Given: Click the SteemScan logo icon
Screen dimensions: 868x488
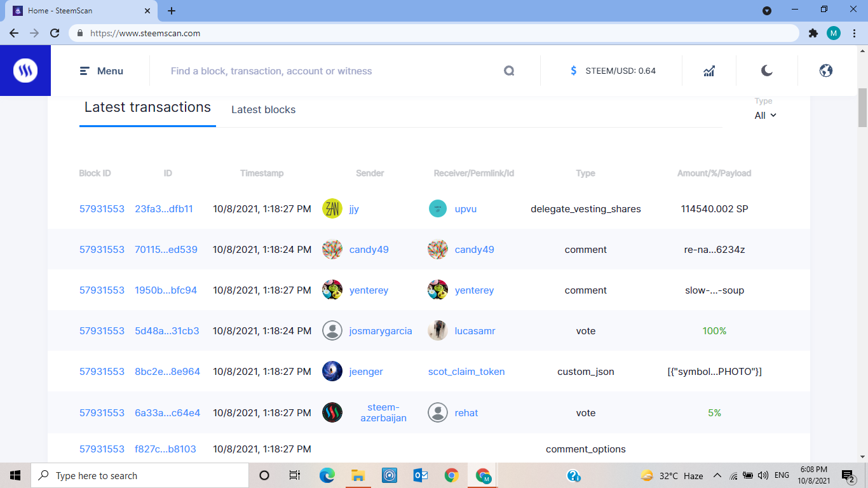Looking at the screenshot, I should [x=25, y=71].
